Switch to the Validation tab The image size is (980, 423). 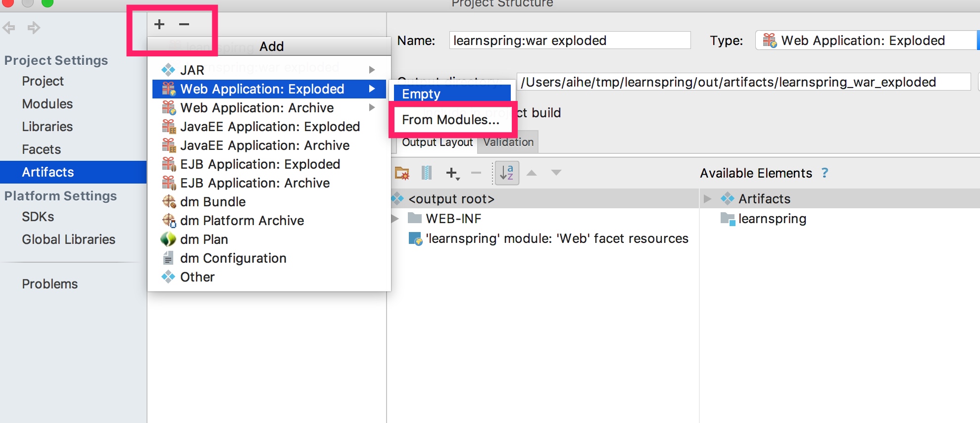pos(508,142)
